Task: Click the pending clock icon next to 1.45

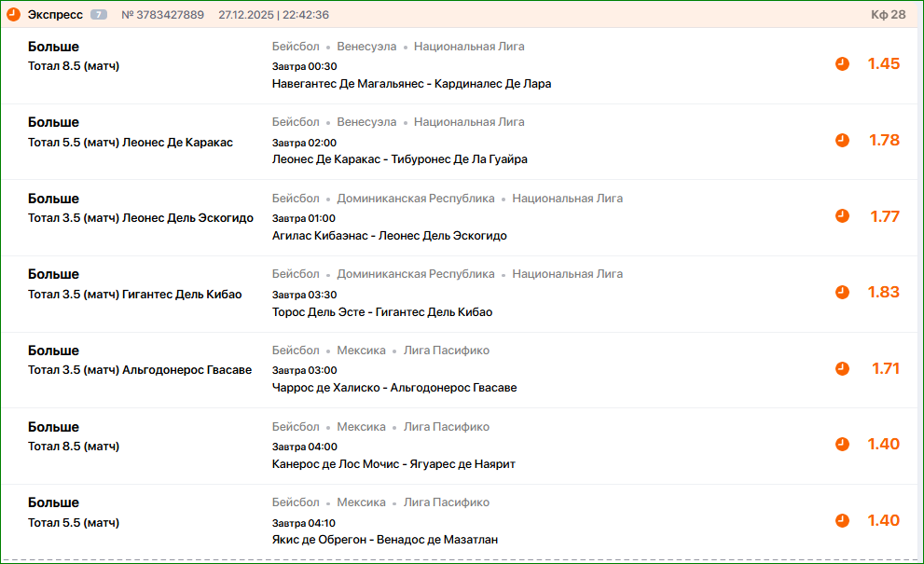Action: tap(842, 64)
